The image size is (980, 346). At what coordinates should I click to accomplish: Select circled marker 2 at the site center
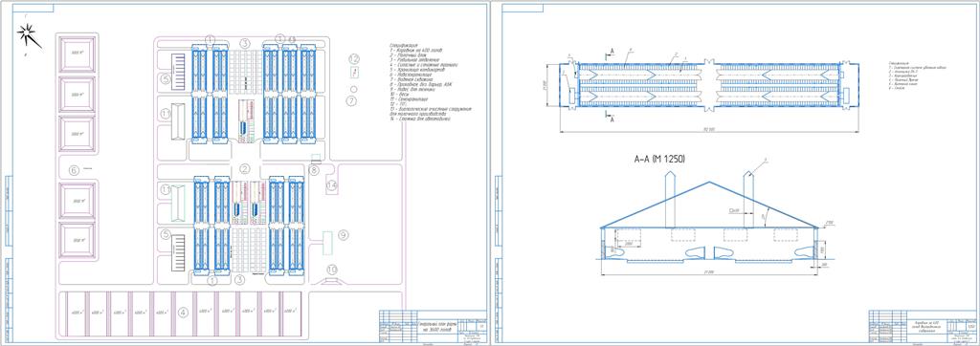[x=245, y=168]
